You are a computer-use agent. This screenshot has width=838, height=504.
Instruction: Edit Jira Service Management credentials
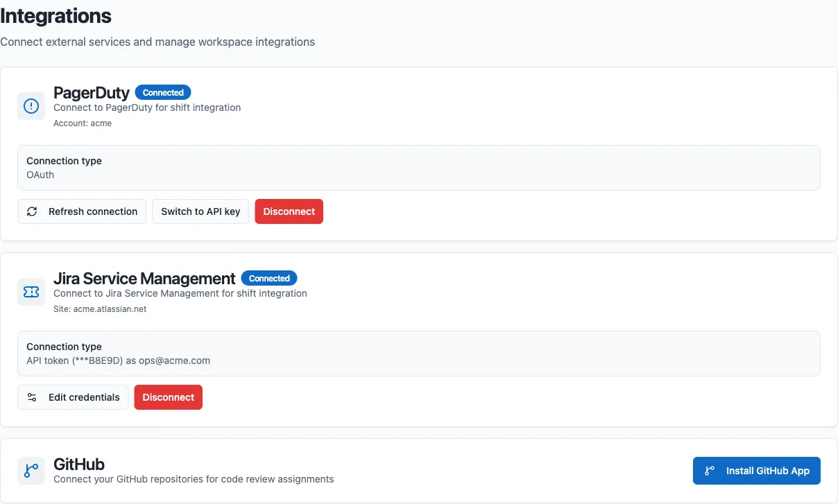pos(73,397)
